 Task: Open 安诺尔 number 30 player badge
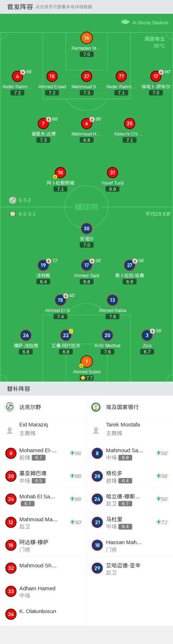click(87, 228)
